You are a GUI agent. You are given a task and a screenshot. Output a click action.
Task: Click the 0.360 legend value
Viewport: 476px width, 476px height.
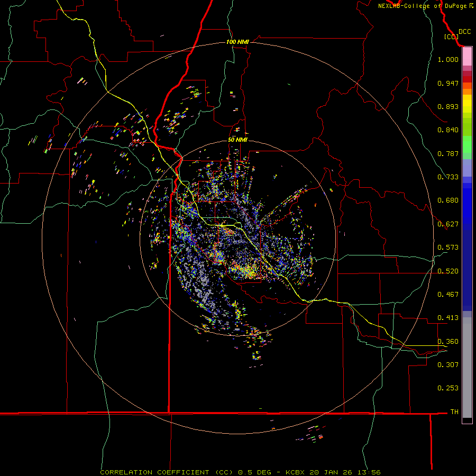click(x=448, y=342)
